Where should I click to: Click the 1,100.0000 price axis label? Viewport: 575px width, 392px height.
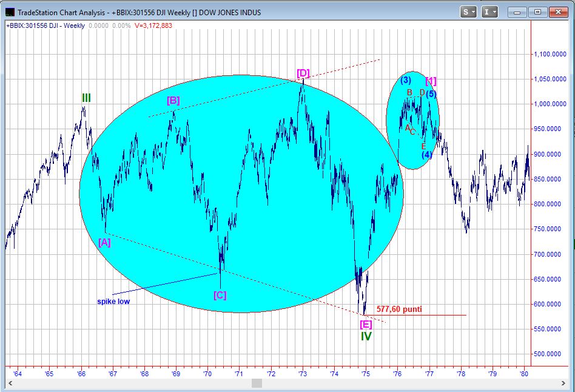(550, 55)
